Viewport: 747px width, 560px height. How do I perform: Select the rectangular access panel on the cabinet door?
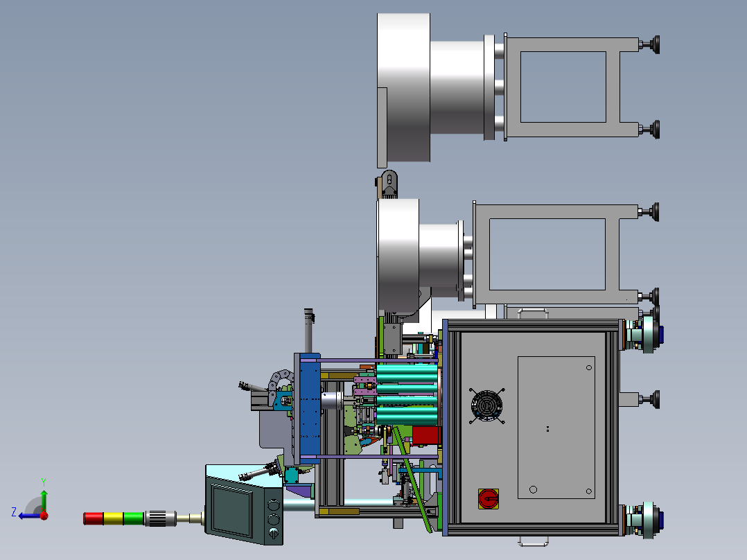(x=556, y=428)
